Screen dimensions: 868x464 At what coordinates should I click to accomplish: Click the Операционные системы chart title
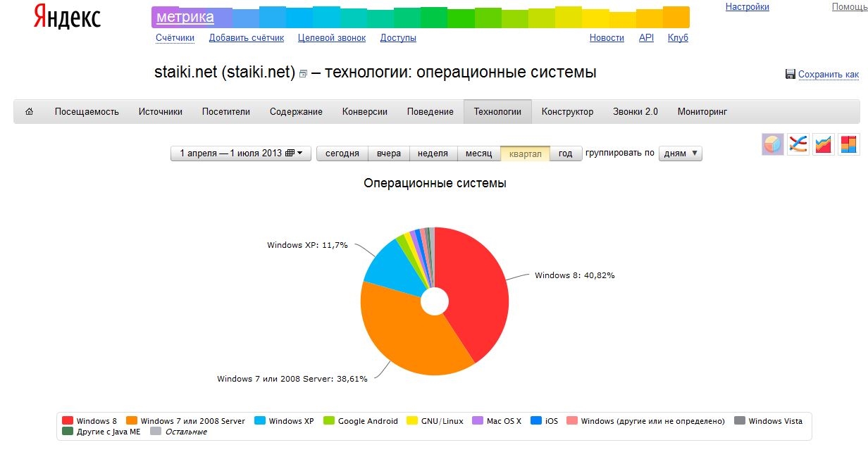435,183
